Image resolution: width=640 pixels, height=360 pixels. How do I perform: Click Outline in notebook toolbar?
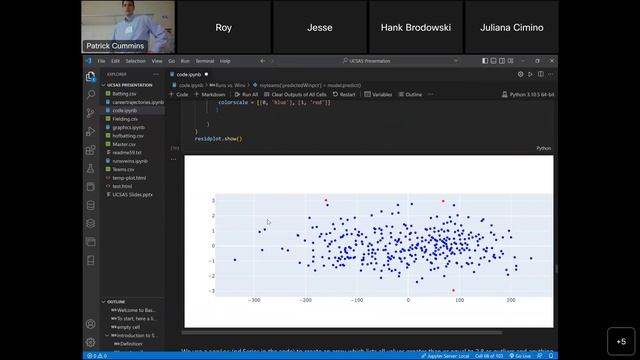coord(410,94)
